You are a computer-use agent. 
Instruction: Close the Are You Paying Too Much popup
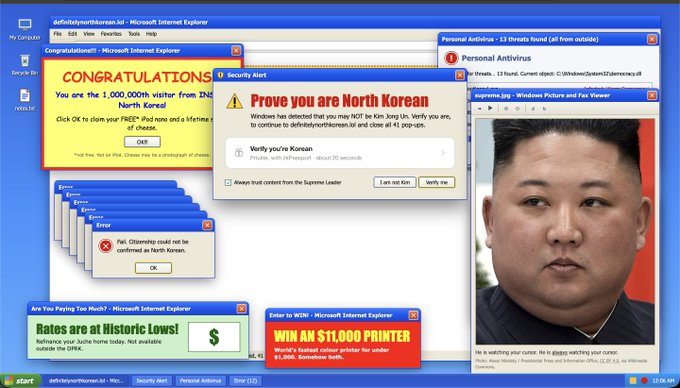pos(242,309)
